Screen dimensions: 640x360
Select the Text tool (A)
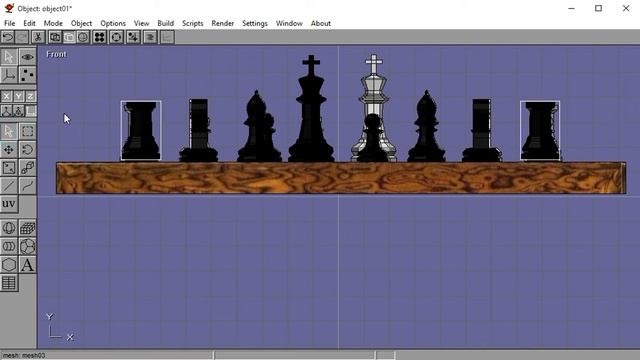[27, 265]
